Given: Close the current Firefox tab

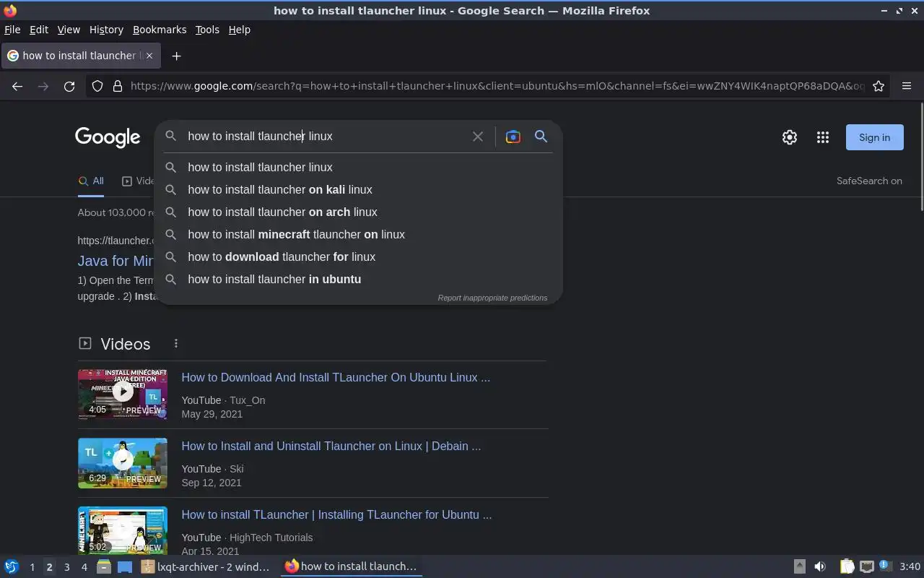Looking at the screenshot, I should [x=149, y=56].
